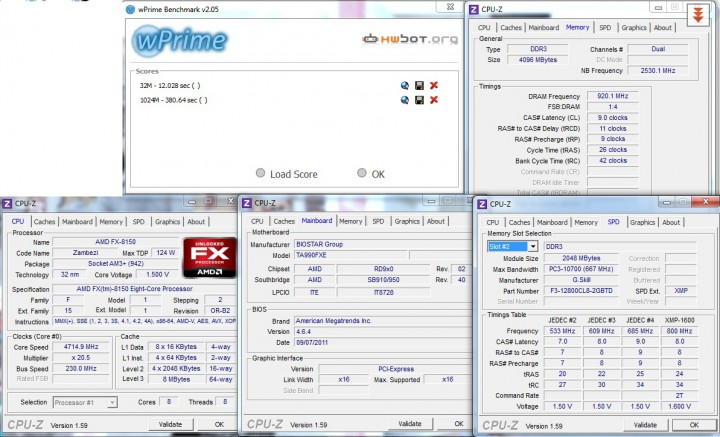Click the processor name AMD FX-8150 field
This screenshot has height=437, width=720.
(115, 242)
